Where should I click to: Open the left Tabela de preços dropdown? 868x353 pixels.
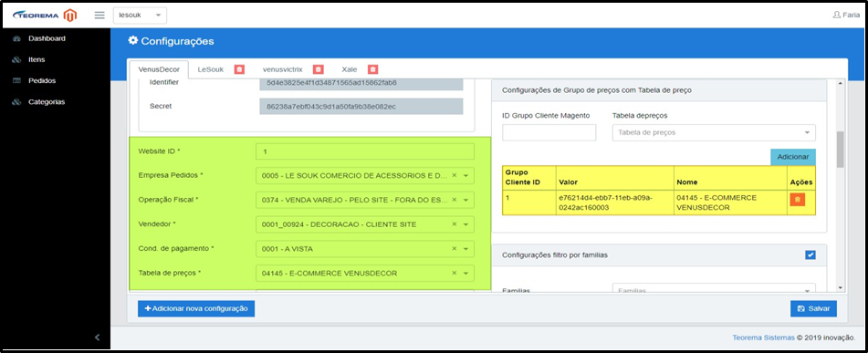click(365, 274)
